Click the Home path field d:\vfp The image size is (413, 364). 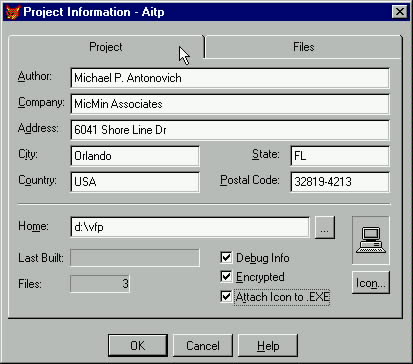click(x=190, y=227)
